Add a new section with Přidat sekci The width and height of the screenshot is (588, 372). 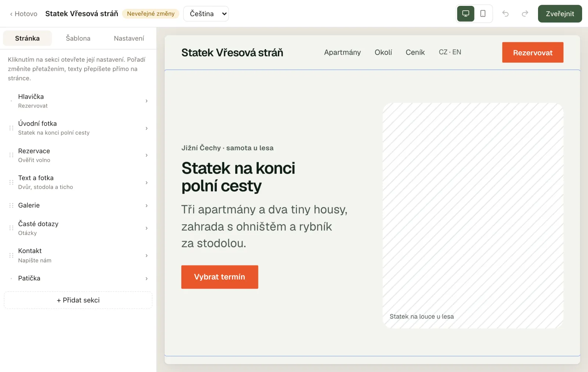coord(78,300)
